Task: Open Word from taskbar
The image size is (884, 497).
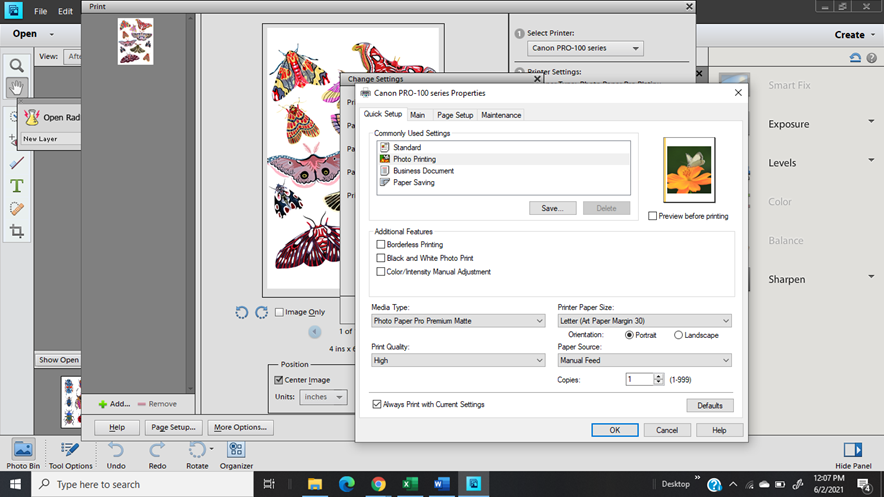Action: click(441, 484)
